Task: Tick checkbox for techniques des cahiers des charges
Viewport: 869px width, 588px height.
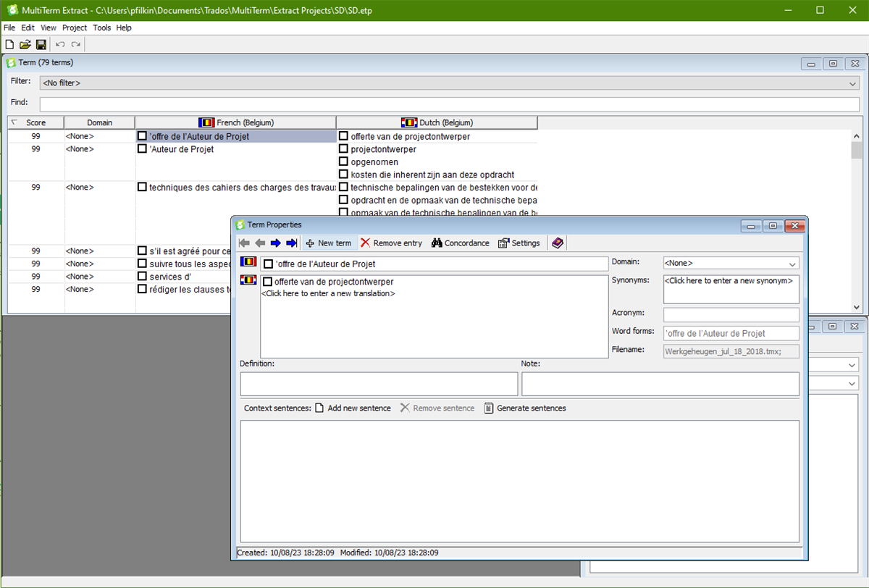Action: pos(142,187)
